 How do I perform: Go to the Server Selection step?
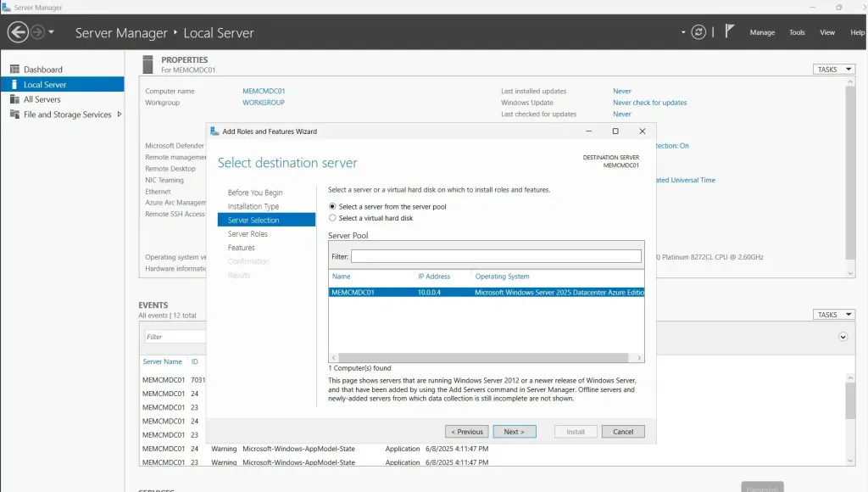click(266, 220)
